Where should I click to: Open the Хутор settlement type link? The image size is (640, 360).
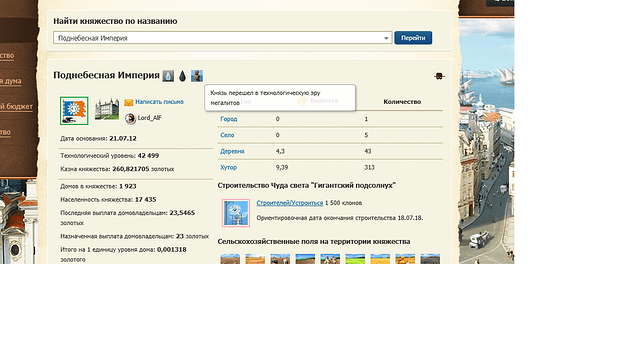229,167
